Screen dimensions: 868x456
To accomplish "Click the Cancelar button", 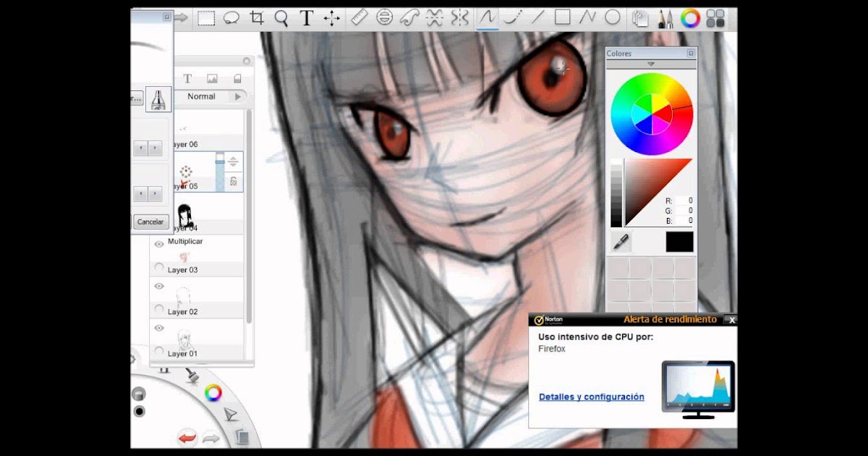I will click(x=150, y=221).
